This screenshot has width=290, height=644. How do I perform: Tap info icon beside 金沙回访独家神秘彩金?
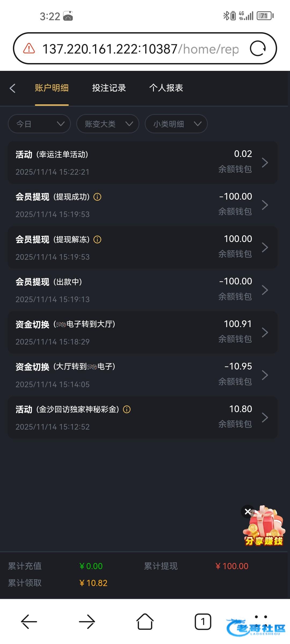click(127, 409)
